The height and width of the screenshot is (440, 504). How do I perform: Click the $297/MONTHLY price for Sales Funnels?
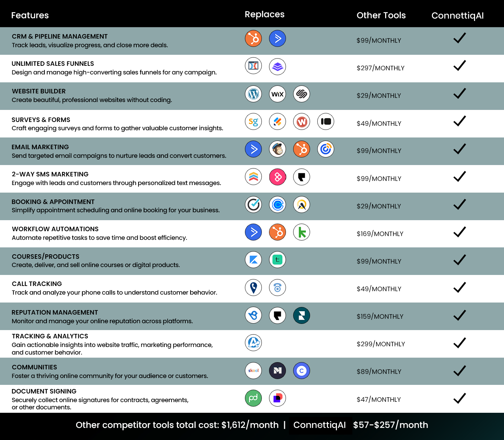pyautogui.click(x=380, y=68)
